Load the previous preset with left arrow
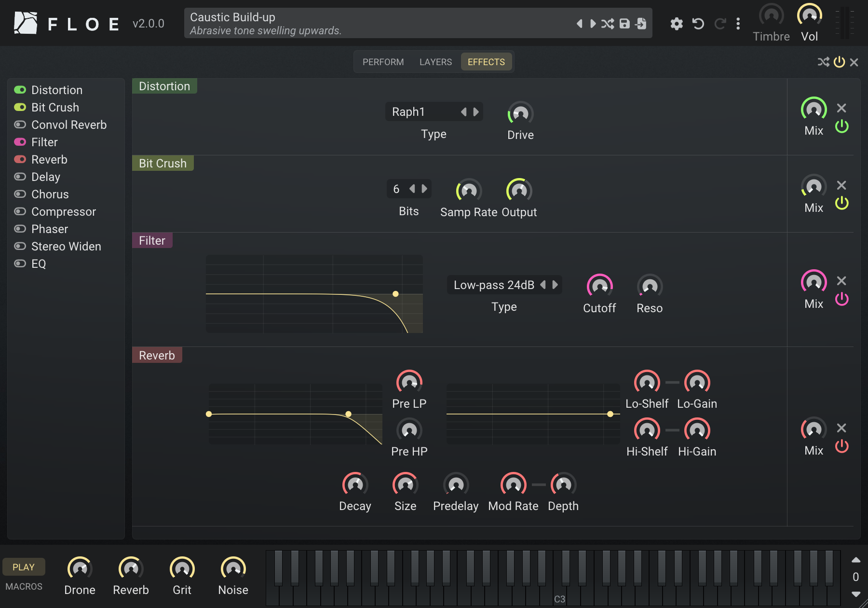This screenshot has height=608, width=868. click(579, 23)
